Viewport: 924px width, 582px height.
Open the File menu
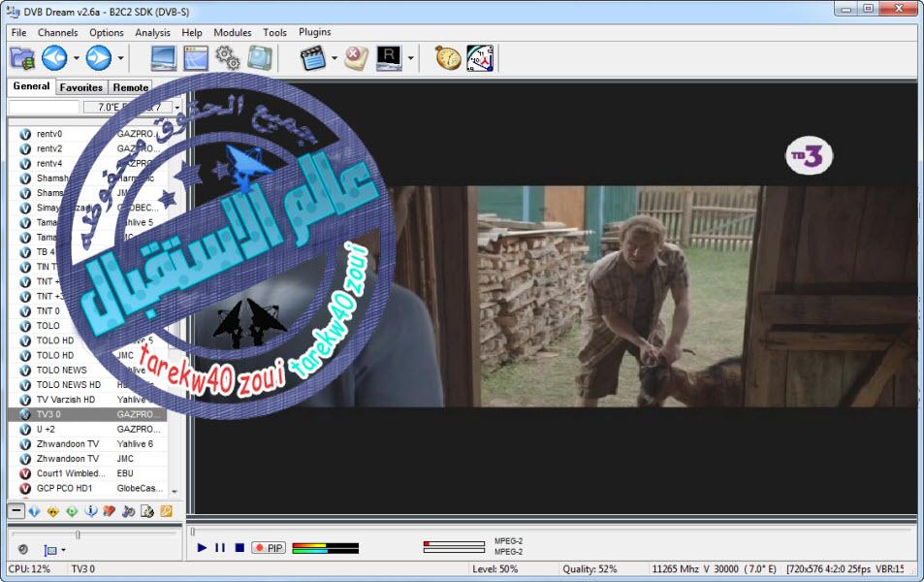[18, 32]
